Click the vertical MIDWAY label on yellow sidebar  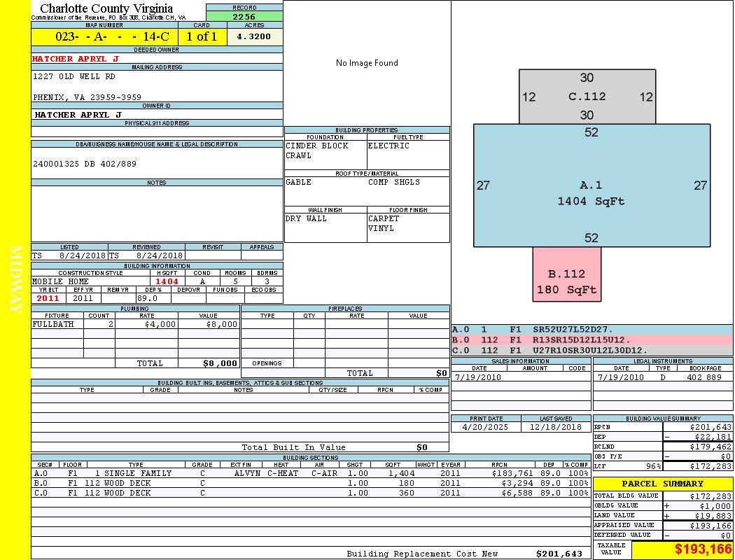[15, 279]
